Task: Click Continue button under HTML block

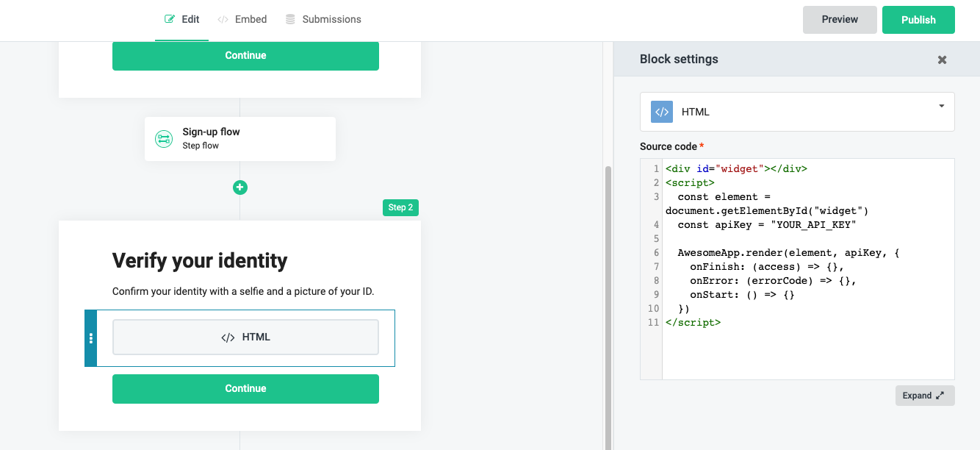Action: click(x=245, y=389)
